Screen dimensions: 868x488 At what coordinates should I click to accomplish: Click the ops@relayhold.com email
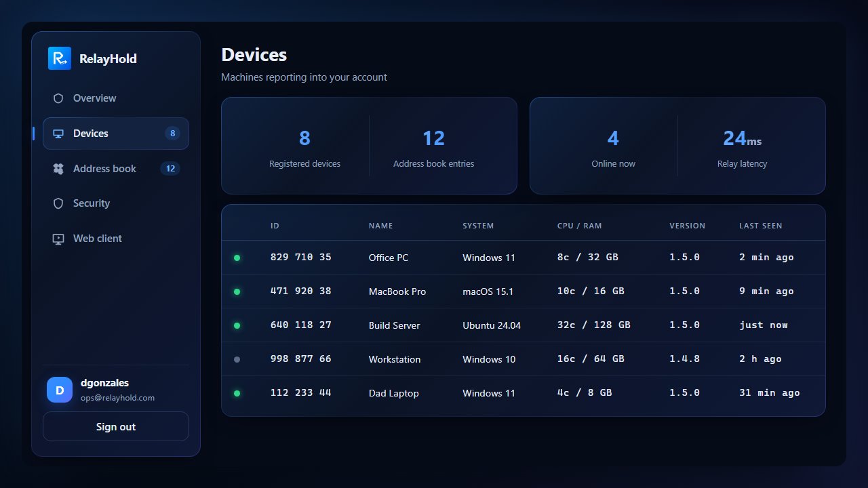coord(118,398)
